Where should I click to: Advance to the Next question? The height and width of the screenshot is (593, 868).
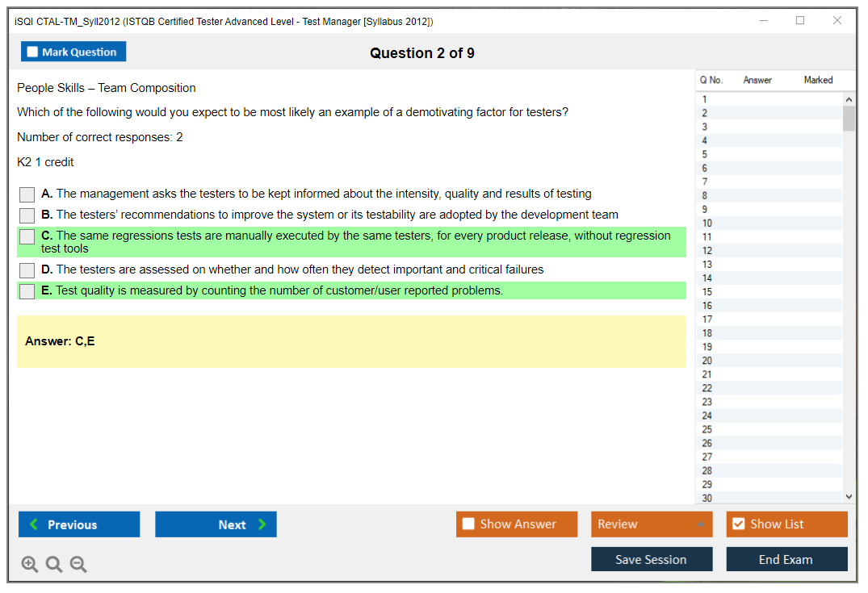216,524
